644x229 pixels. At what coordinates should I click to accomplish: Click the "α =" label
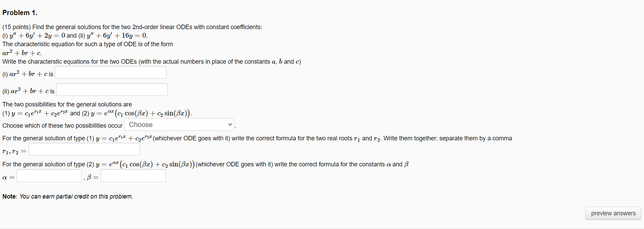(x=9, y=178)
